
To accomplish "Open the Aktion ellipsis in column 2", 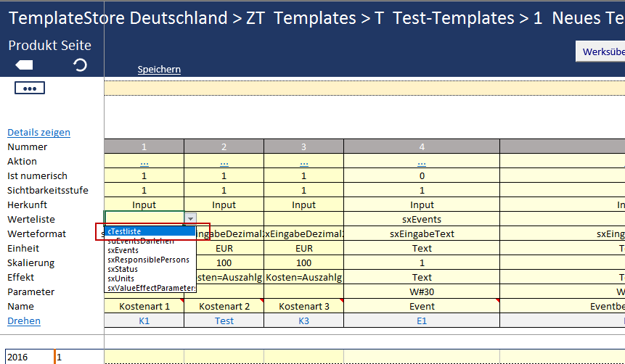I will coord(224,162).
